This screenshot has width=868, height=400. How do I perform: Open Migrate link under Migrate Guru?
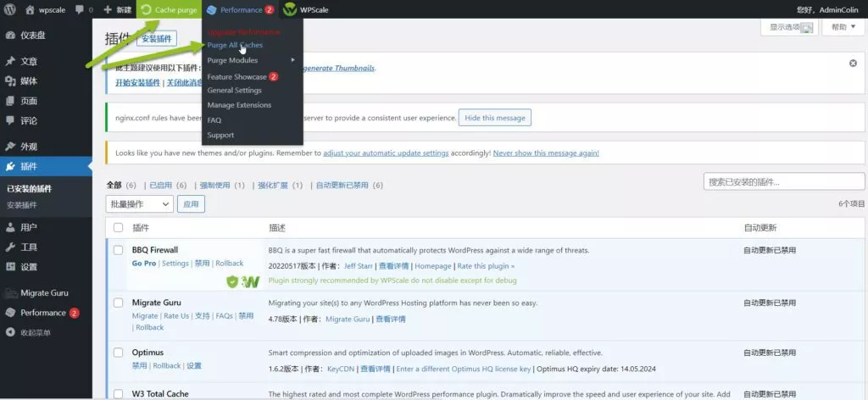tap(145, 316)
